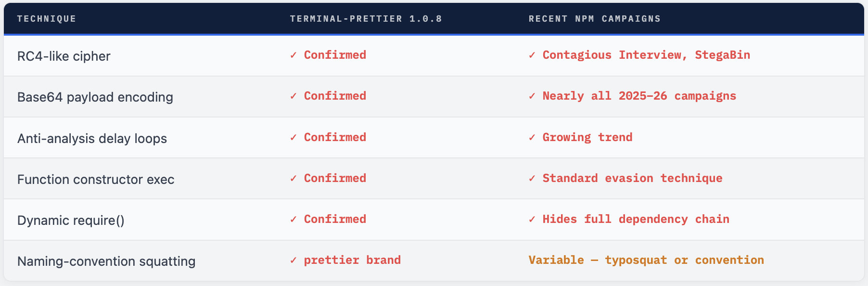
Task: Click the TECHNIQUE column header
Action: tap(47, 19)
